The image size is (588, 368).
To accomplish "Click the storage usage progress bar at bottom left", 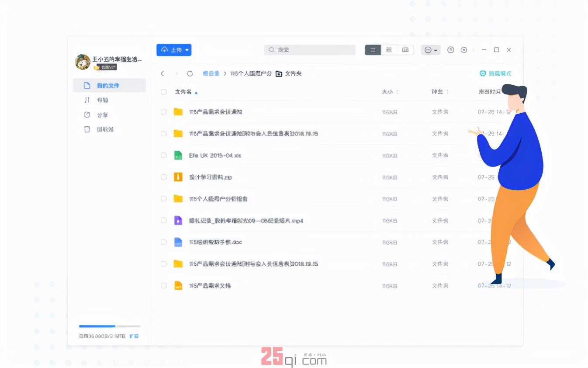I will click(108, 326).
